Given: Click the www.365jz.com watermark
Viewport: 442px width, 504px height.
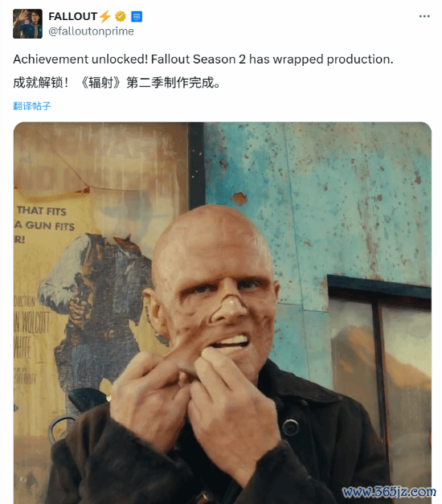Looking at the screenshot, I should click(389, 492).
